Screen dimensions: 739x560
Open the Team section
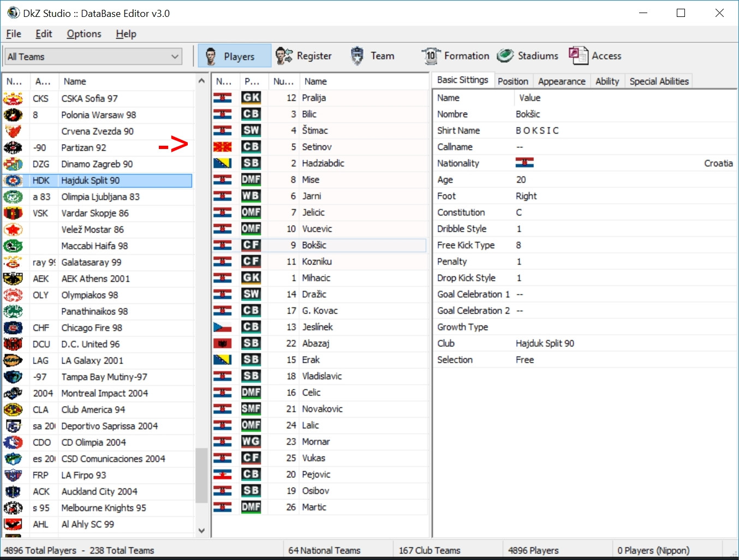pyautogui.click(x=372, y=56)
